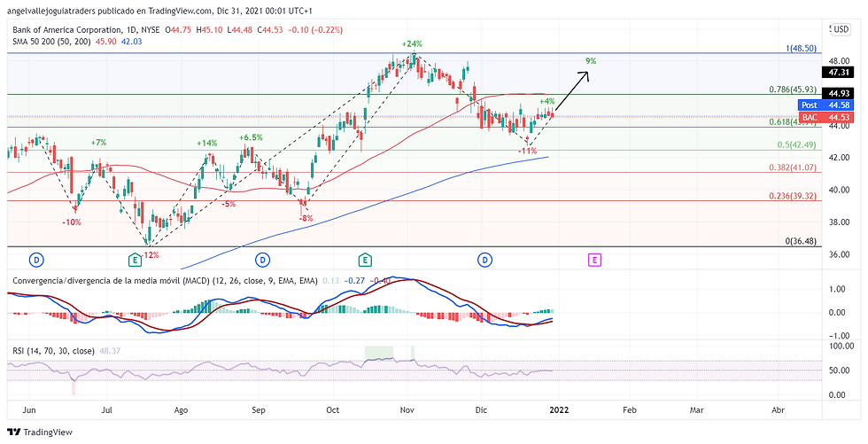Click the 2022 label on the time axis
868x444 pixels.
(x=558, y=410)
